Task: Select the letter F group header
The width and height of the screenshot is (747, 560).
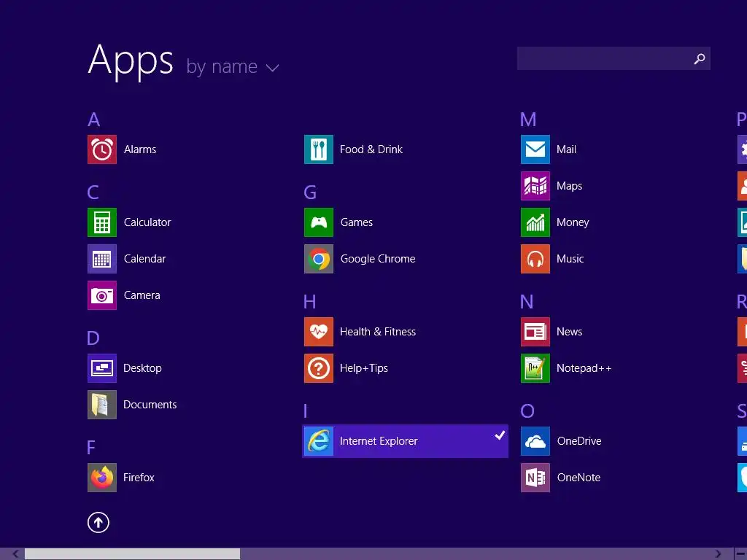Action: pyautogui.click(x=91, y=448)
